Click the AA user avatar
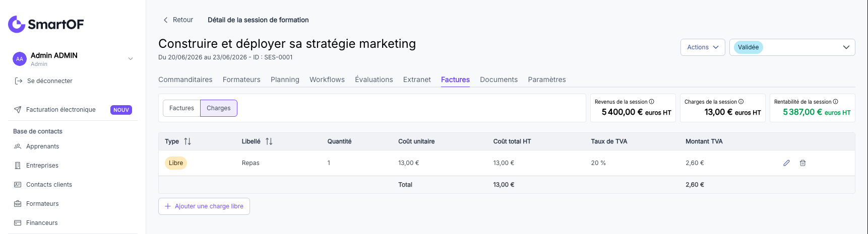 [x=19, y=59]
